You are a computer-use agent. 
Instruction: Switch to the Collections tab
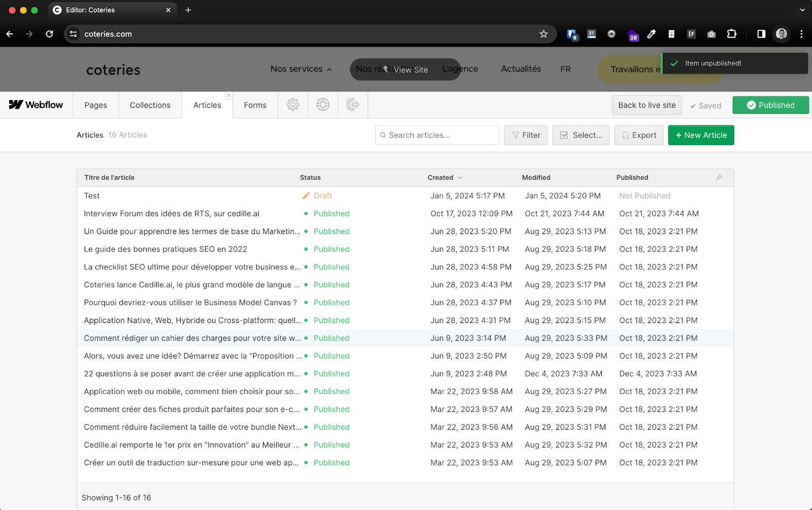[x=150, y=105]
